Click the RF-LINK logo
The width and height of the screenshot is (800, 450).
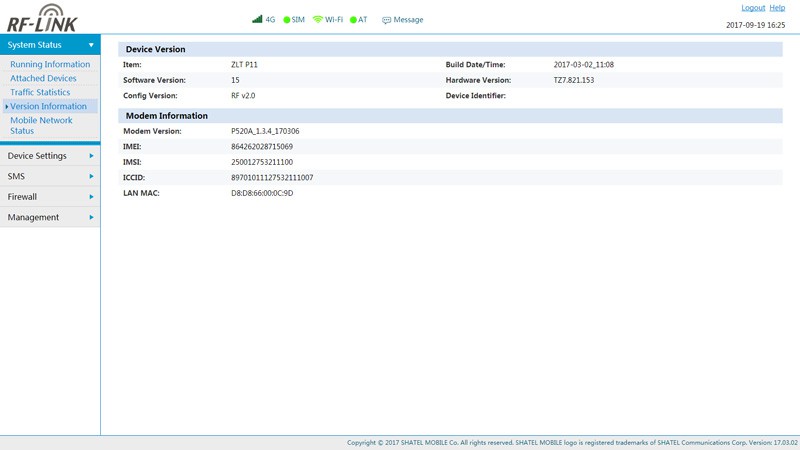(42, 18)
